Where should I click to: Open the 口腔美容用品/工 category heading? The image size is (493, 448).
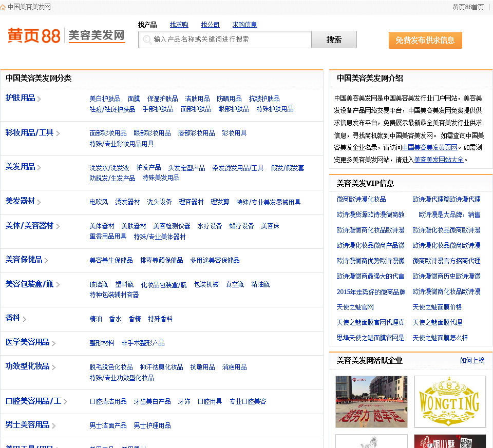(33, 401)
